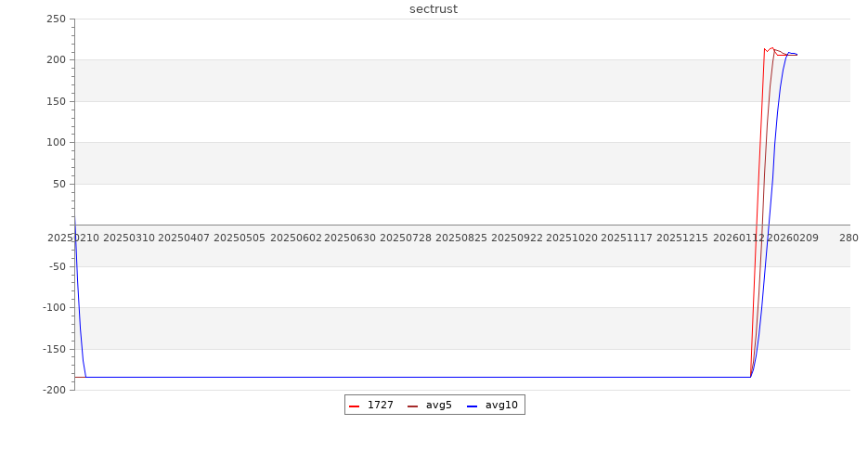The width and height of the screenshot is (868, 464).
Task: Click the 280 label at right axis end
Action: [849, 238]
